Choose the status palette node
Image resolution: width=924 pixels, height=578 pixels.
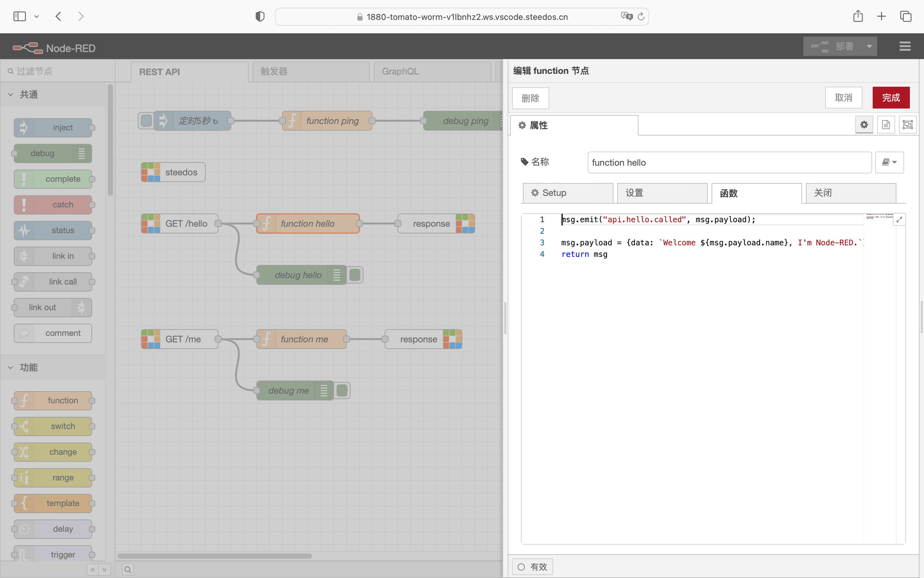(53, 230)
